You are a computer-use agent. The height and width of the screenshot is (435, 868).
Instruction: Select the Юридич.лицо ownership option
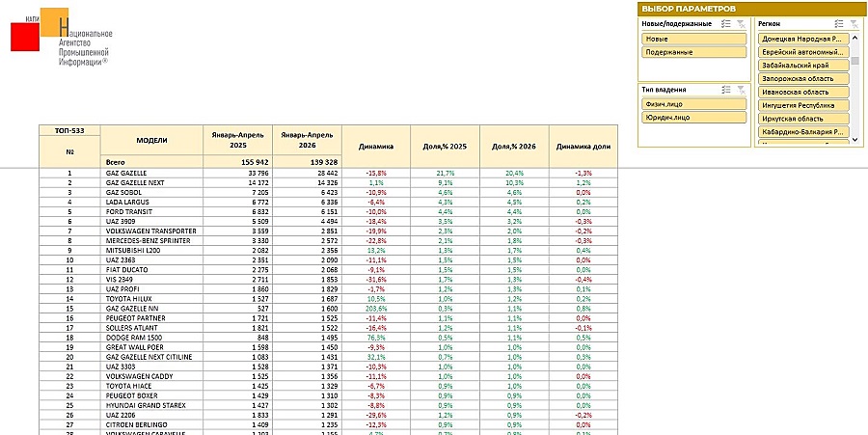pos(694,118)
